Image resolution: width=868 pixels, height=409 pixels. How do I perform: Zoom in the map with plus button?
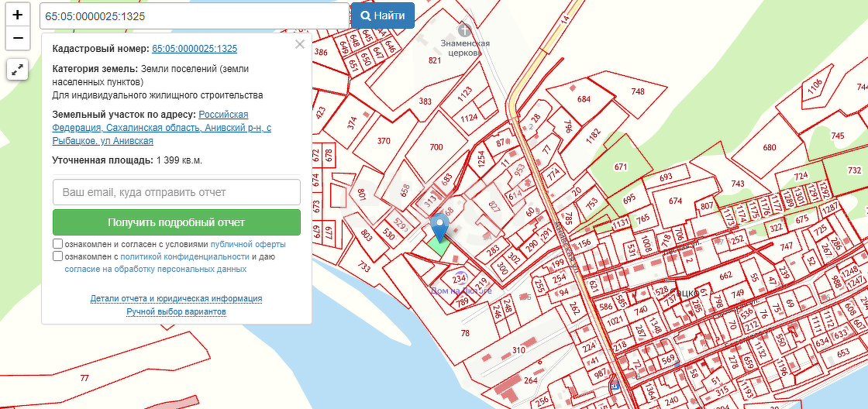click(x=18, y=15)
